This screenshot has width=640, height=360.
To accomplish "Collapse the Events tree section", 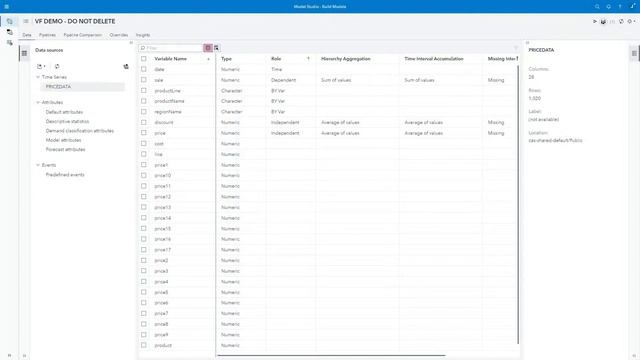I will click(x=38, y=165).
